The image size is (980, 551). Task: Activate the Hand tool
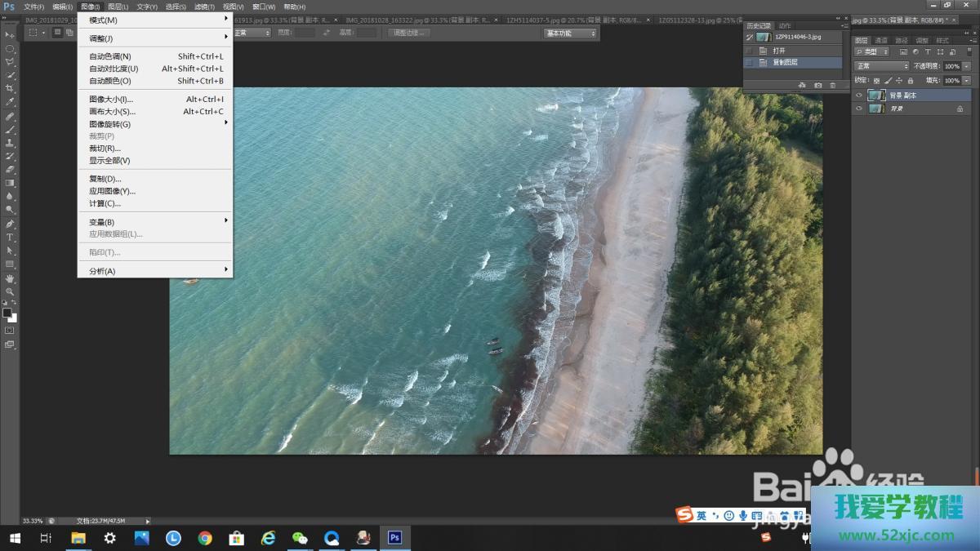click(x=10, y=278)
